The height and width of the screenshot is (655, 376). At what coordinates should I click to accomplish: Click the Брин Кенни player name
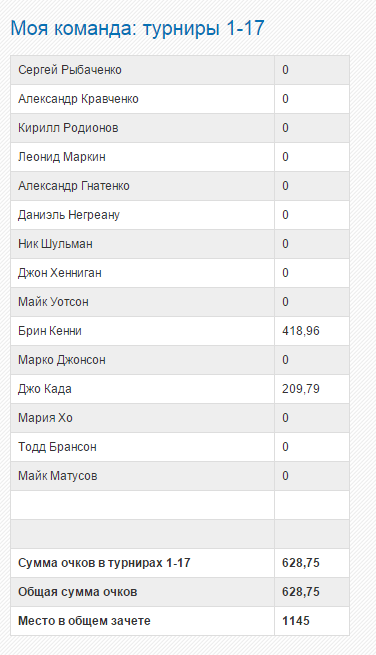[x=50, y=331]
